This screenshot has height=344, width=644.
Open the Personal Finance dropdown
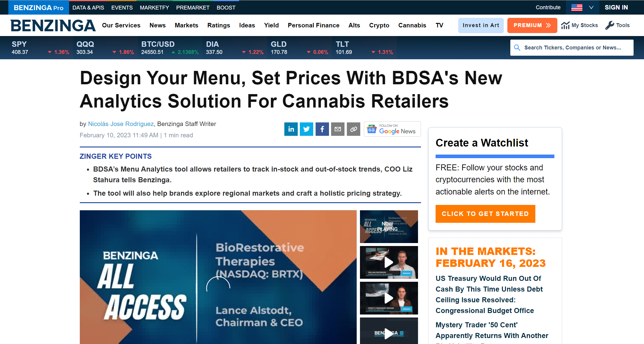pos(314,25)
